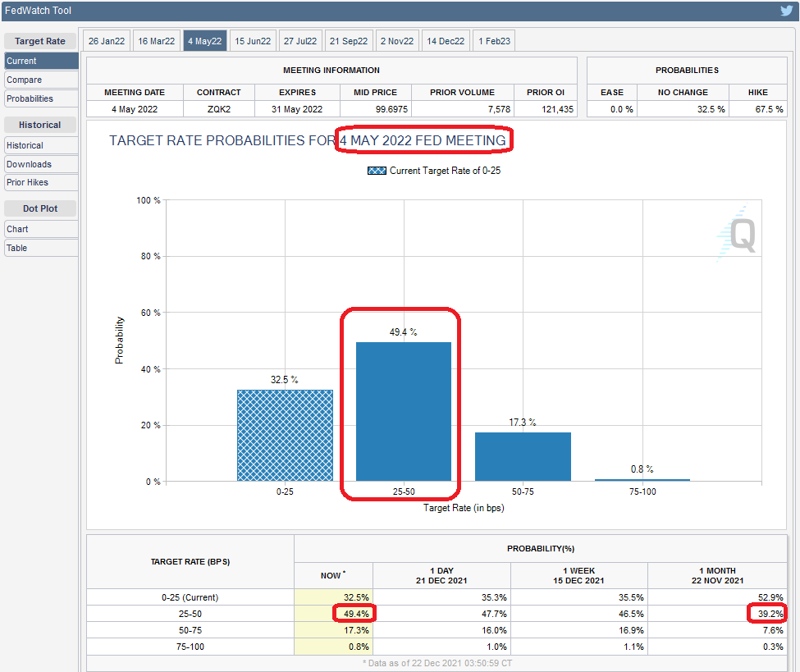
Task: Select the 14 Dec22 meeting tab
Action: tap(446, 41)
